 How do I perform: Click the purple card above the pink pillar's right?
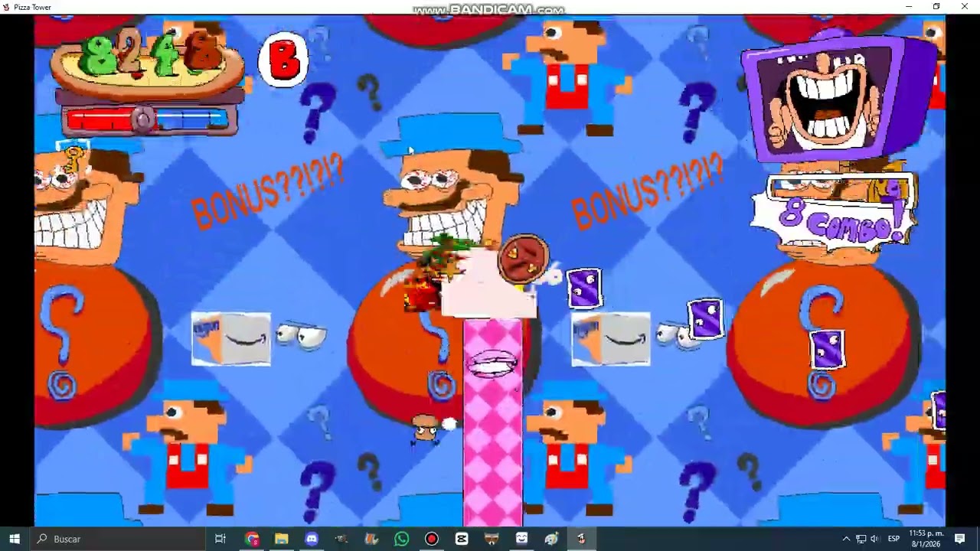(x=584, y=288)
